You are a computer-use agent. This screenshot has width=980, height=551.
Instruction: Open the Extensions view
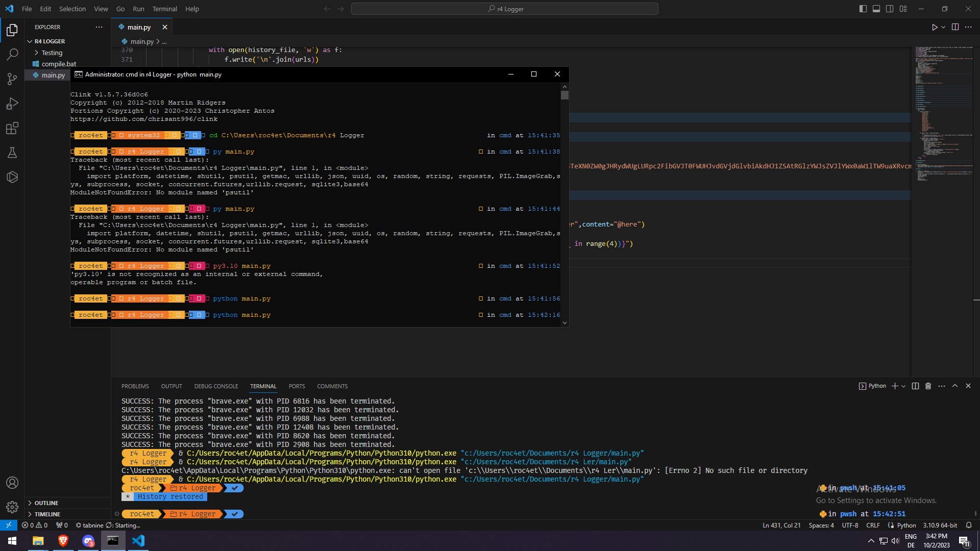point(12,128)
